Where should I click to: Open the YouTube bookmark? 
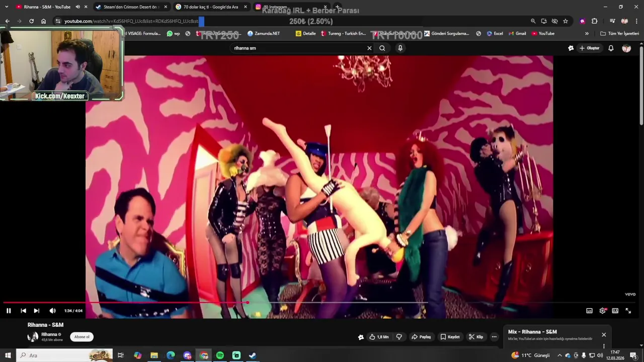point(543,34)
